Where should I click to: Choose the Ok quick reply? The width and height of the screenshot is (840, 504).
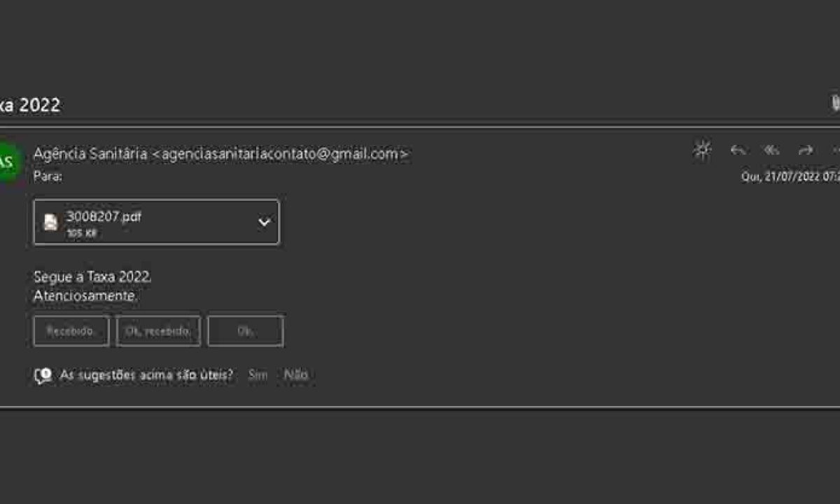245,330
